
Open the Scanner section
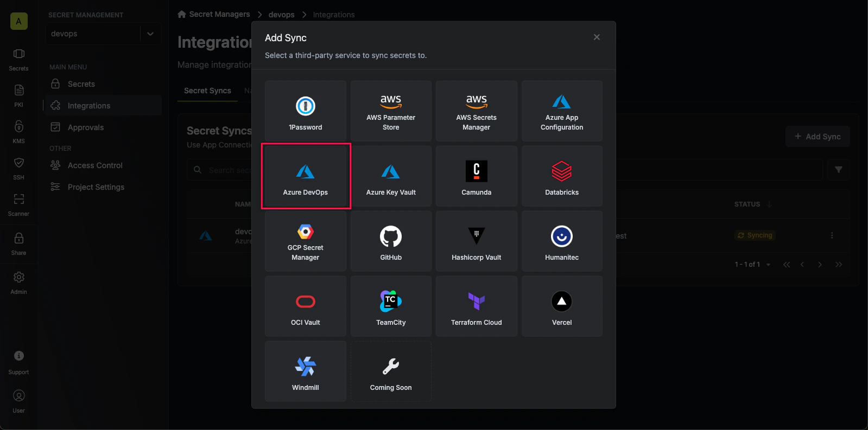point(18,205)
